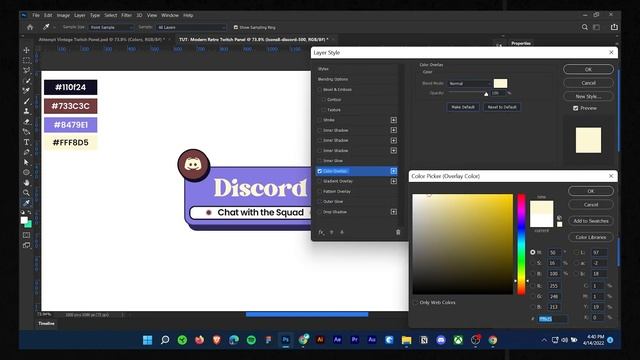640x360 pixels.
Task: Add another Gradient Overlay plus icon
Action: pyautogui.click(x=393, y=181)
